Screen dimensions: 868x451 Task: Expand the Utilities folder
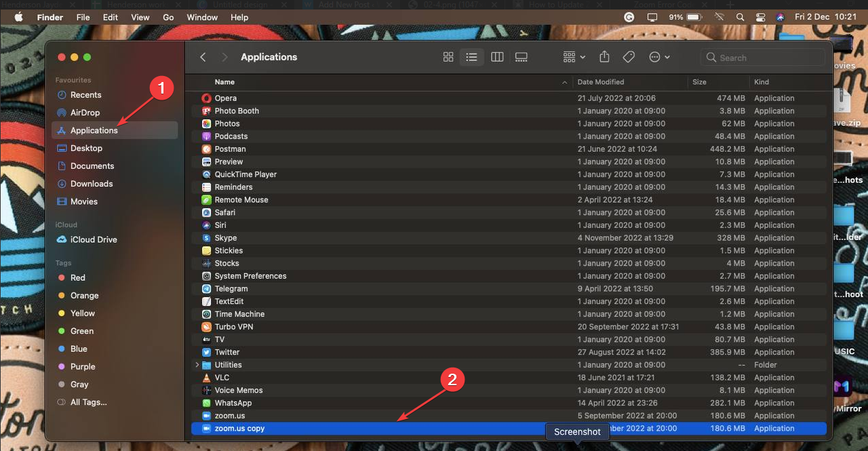[197, 365]
